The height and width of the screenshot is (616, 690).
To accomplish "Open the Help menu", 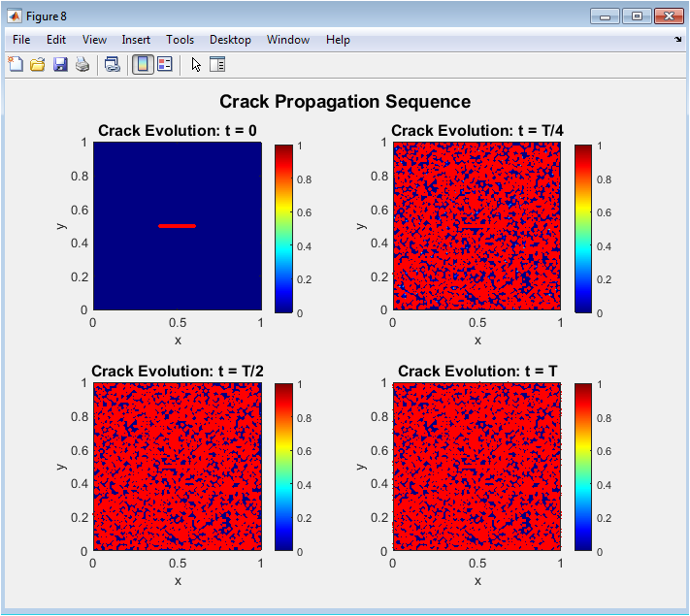I will tap(338, 40).
